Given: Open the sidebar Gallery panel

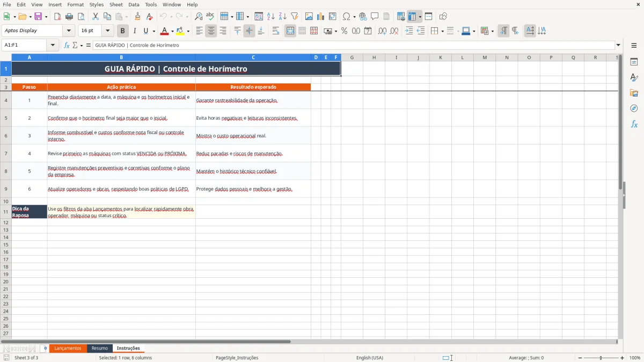Looking at the screenshot, I should (634, 93).
